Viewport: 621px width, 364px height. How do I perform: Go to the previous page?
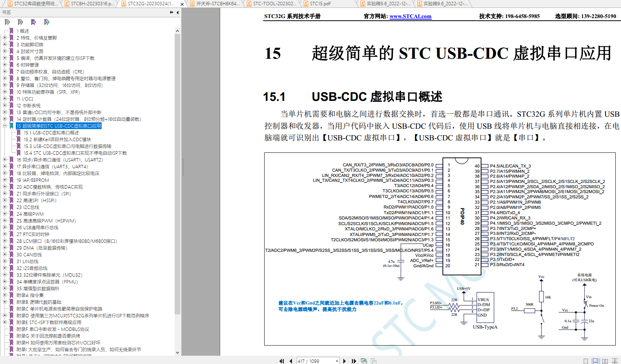click(291, 361)
